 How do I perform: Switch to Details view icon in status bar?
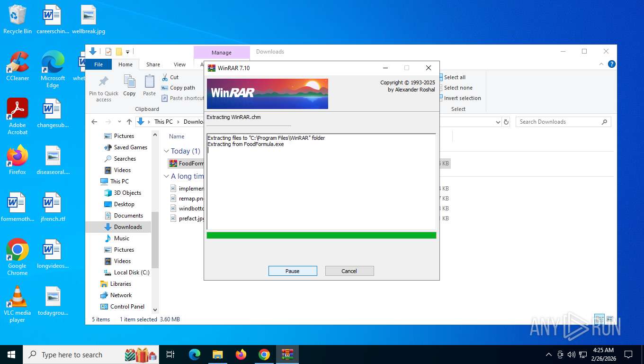click(x=599, y=319)
